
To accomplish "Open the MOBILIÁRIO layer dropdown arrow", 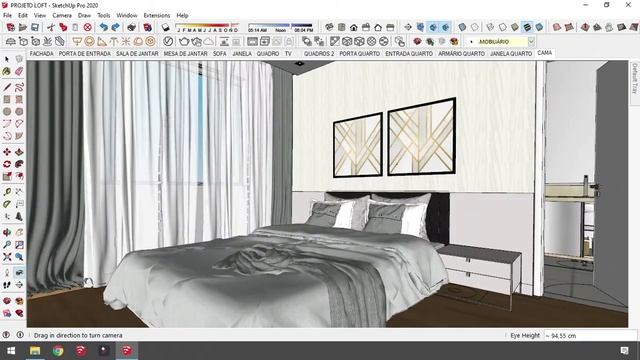I will [531, 42].
